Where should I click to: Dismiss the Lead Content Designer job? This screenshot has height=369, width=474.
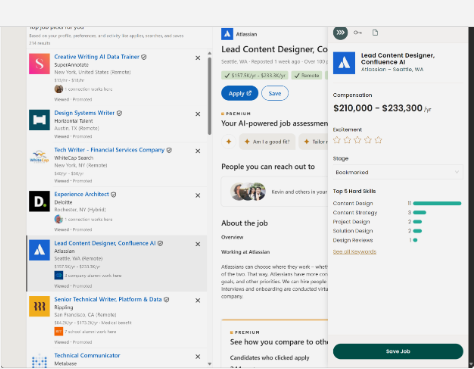pos(198,244)
